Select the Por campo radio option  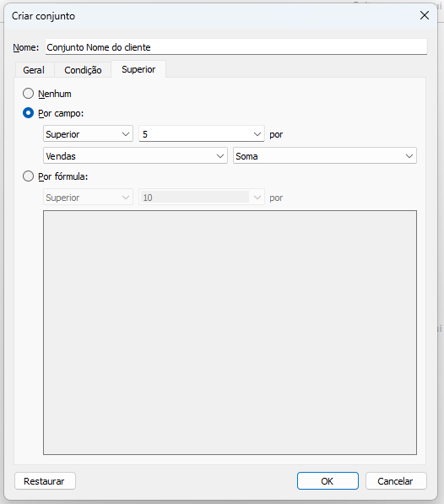click(x=28, y=113)
